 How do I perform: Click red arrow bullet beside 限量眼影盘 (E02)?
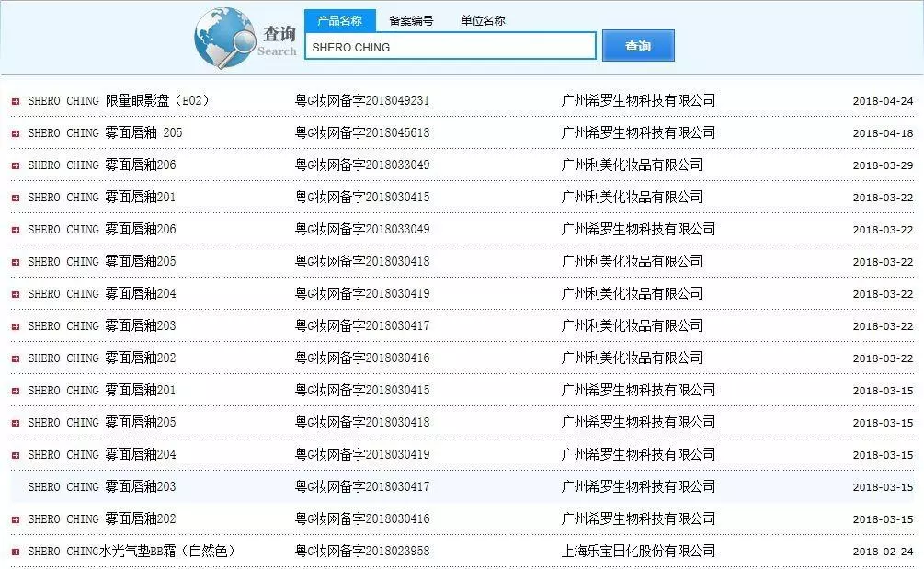point(16,101)
